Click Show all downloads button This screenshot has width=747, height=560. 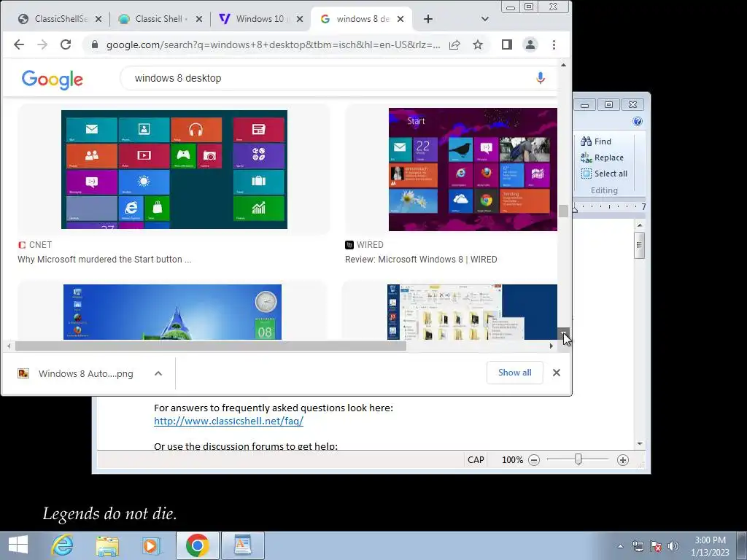tap(514, 373)
